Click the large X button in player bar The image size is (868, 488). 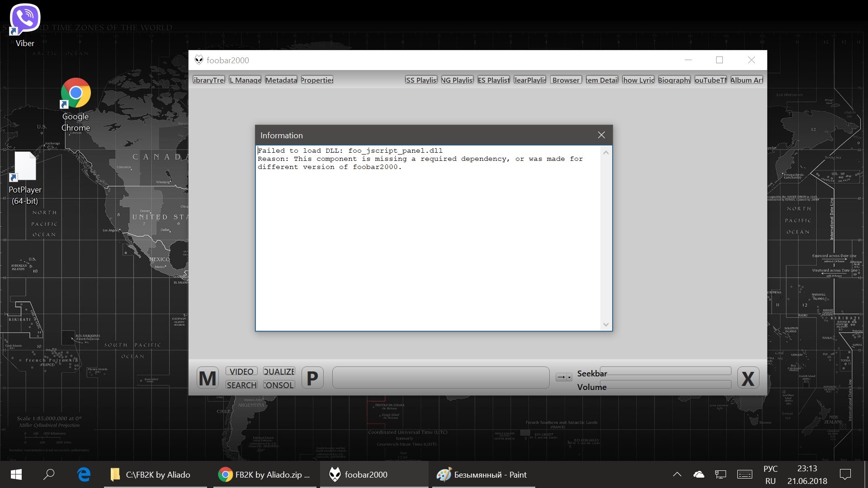click(748, 378)
